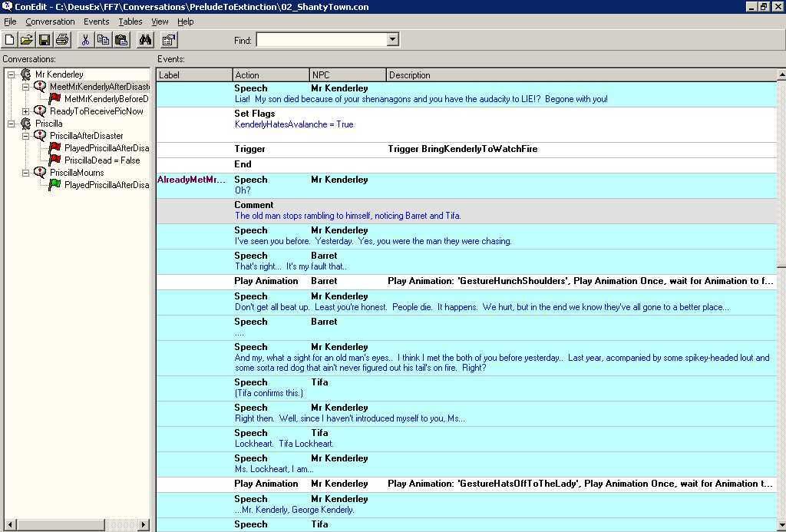
Task: Open the View menu
Action: (160, 21)
